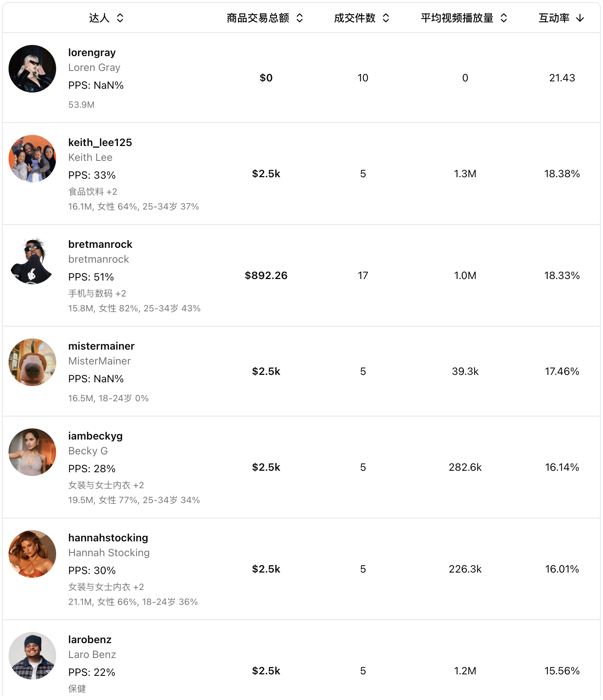603x700 pixels.
Task: Open bretmanrock creator name link
Action: click(x=100, y=244)
